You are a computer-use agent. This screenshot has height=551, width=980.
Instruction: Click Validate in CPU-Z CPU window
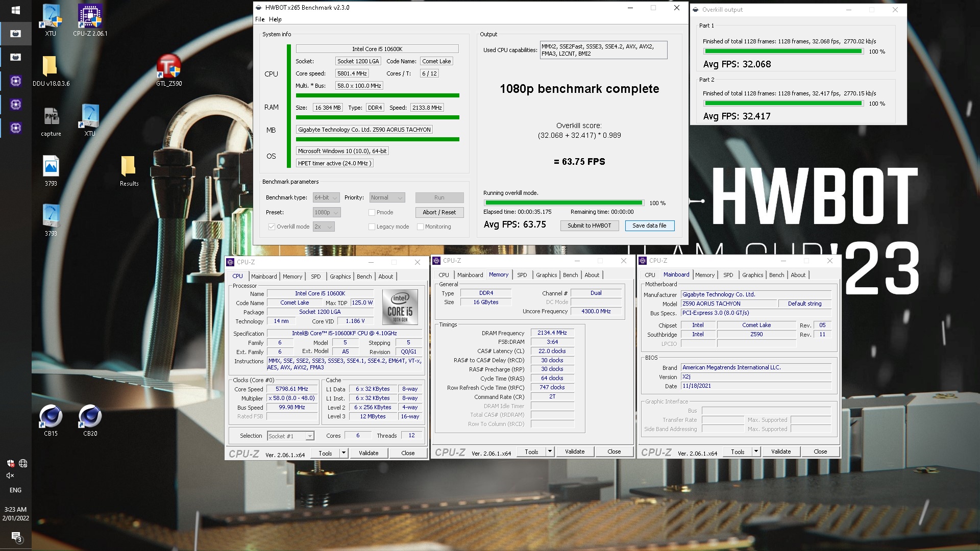point(369,453)
